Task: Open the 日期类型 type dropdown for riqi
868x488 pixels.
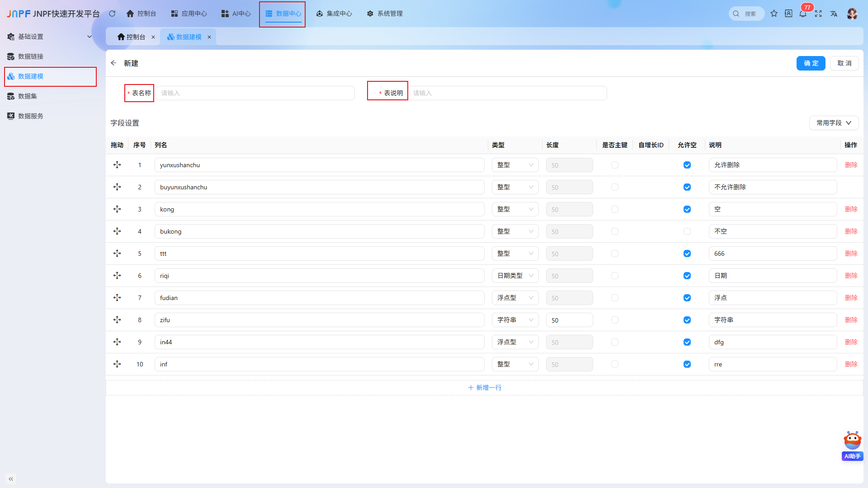Action: click(x=515, y=276)
